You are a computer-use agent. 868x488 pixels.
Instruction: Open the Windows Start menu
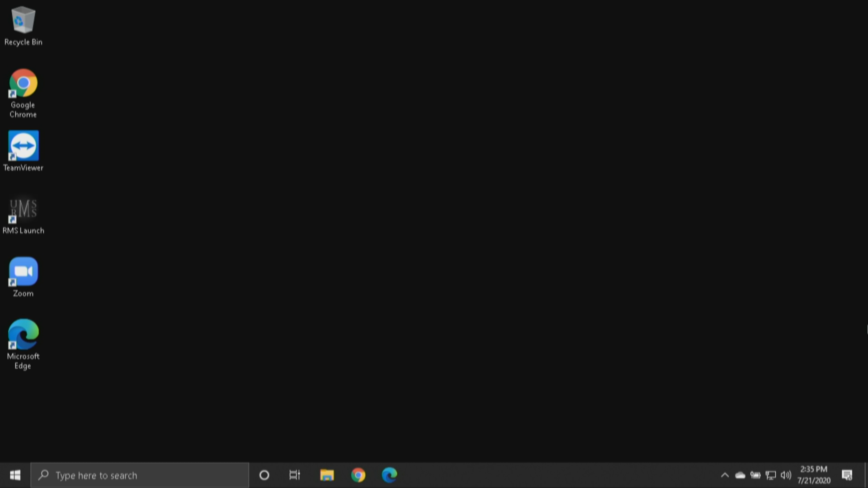point(15,475)
